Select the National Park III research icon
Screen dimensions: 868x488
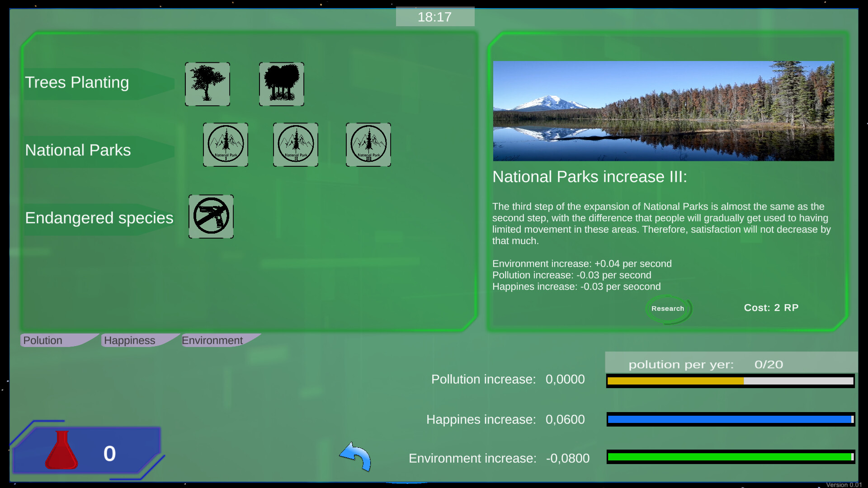(368, 145)
